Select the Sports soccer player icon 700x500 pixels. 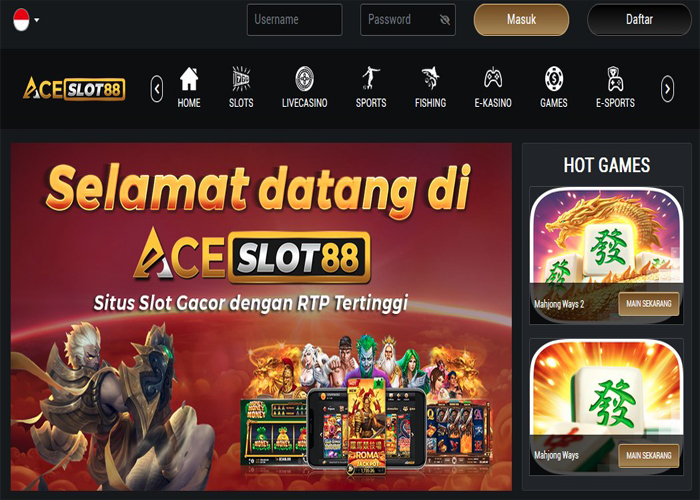coord(371,79)
